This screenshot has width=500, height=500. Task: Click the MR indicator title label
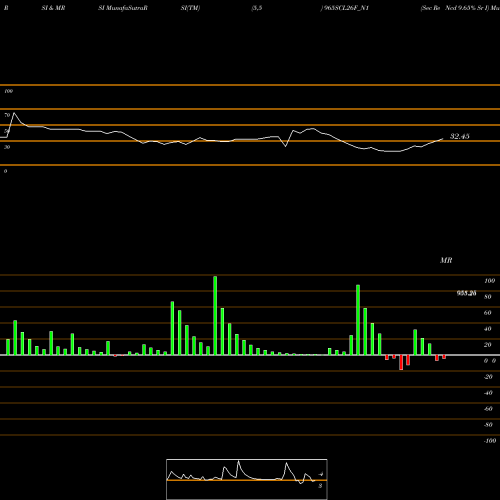pyautogui.click(x=446, y=260)
